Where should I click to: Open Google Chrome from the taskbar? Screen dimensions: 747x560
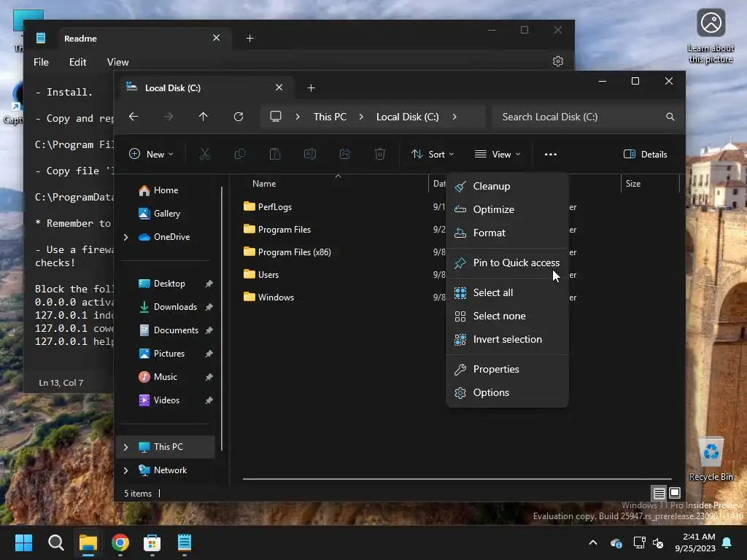pyautogui.click(x=120, y=542)
